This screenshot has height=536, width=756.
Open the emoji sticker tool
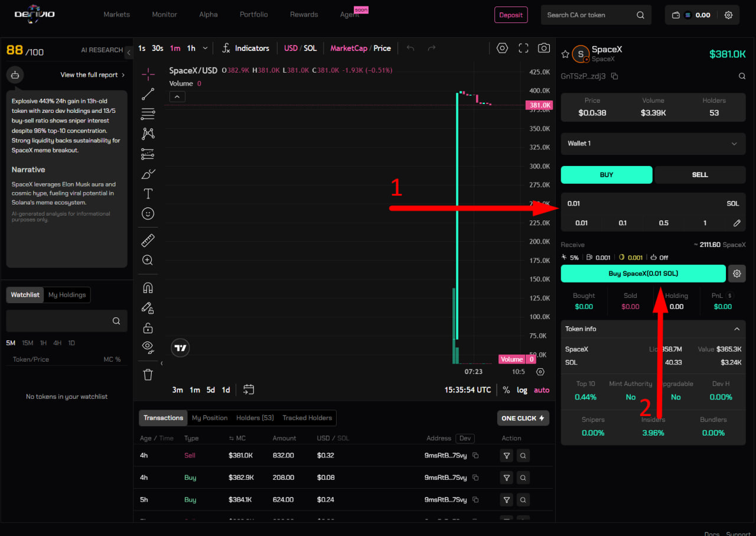coord(148,213)
